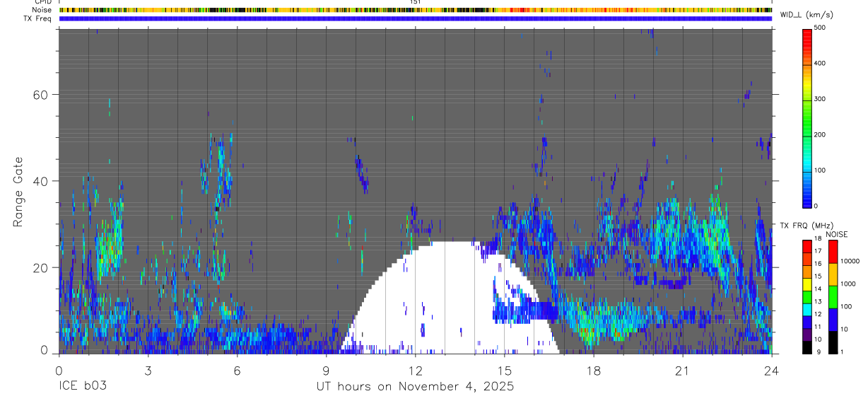Screen dimensions: 868x401
Task: Click the 18 tick label on the UT hours axis
Action: coord(594,371)
